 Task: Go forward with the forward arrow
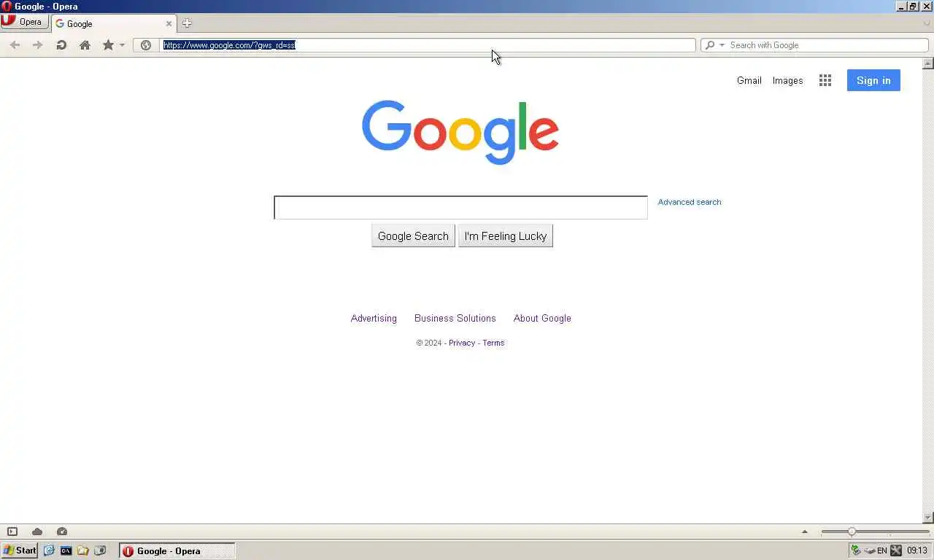(x=38, y=45)
